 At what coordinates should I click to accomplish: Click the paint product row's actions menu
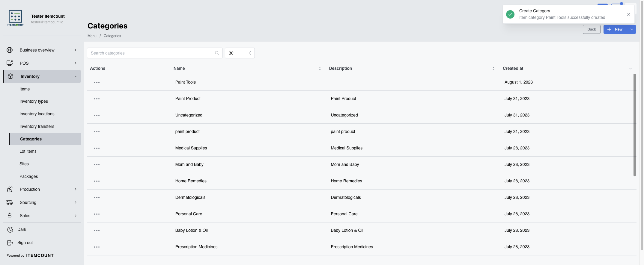click(97, 132)
